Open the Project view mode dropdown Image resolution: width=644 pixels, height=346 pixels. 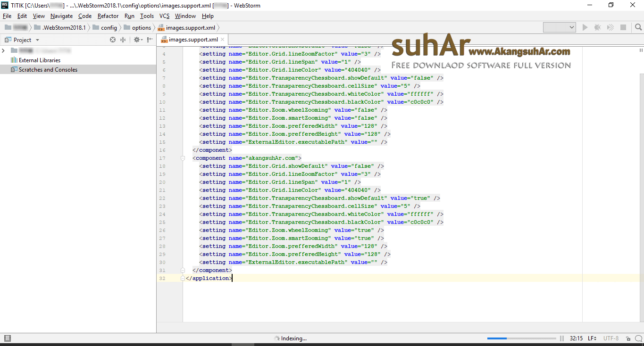(38, 40)
